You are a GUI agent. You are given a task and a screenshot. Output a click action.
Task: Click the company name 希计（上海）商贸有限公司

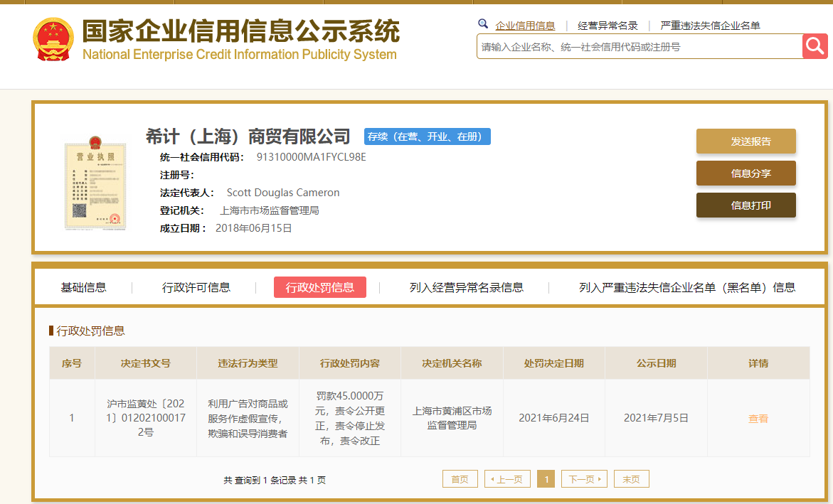248,136
